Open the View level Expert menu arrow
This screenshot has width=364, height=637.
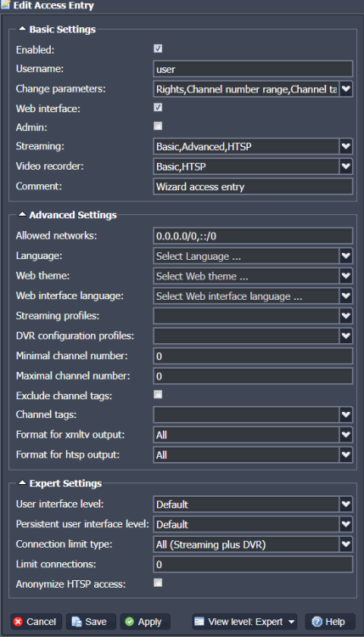(x=291, y=622)
